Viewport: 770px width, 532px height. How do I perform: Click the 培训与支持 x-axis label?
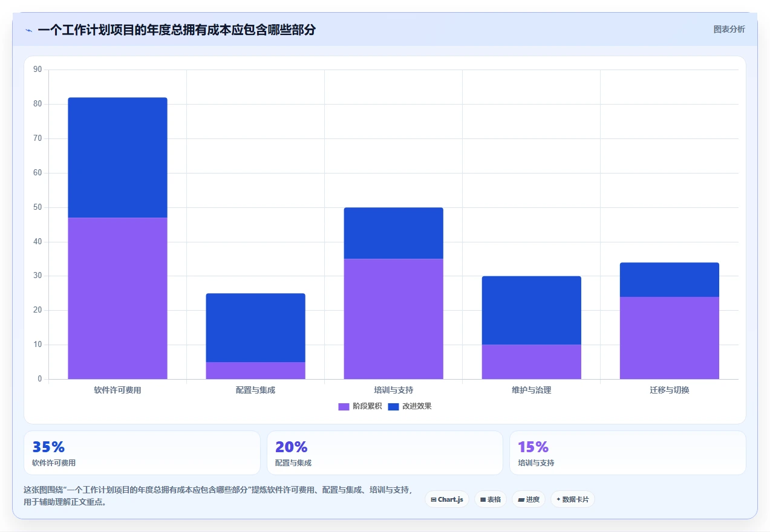393,390
